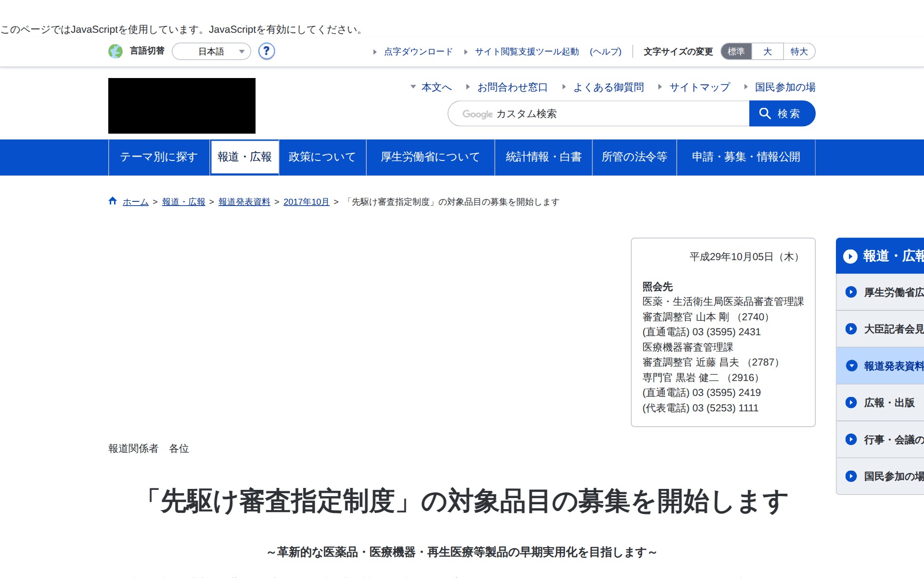Open the 日本語 language dropdown
924x578 pixels.
click(212, 52)
